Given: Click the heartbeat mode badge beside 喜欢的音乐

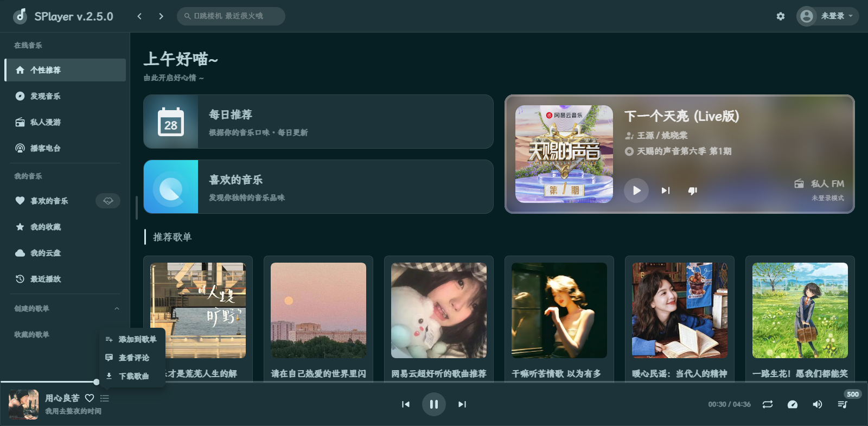Looking at the screenshot, I should tap(108, 201).
